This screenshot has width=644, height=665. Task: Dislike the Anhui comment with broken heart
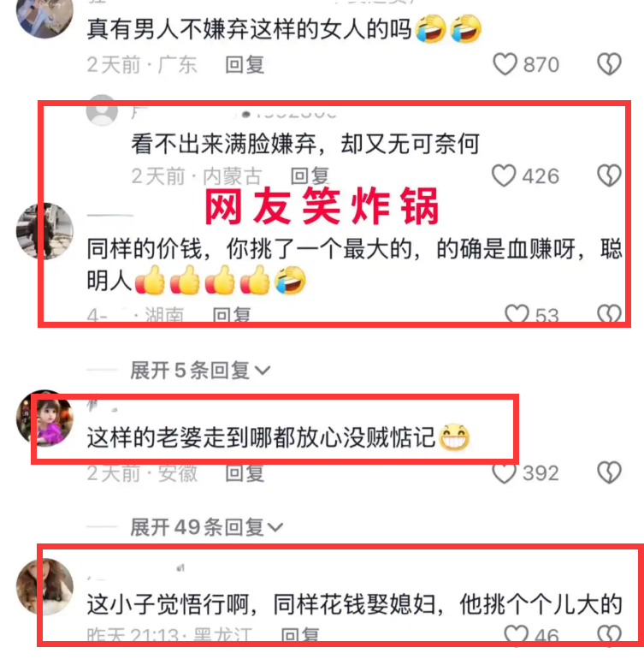pos(609,472)
